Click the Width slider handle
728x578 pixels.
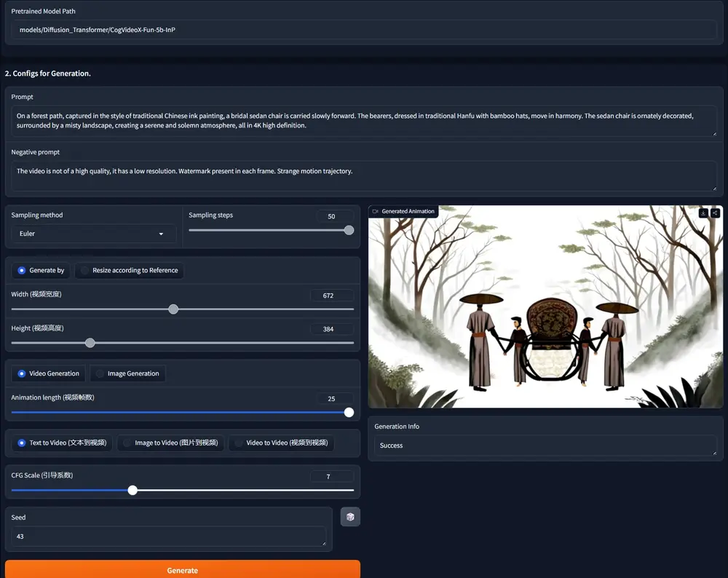[173, 309]
